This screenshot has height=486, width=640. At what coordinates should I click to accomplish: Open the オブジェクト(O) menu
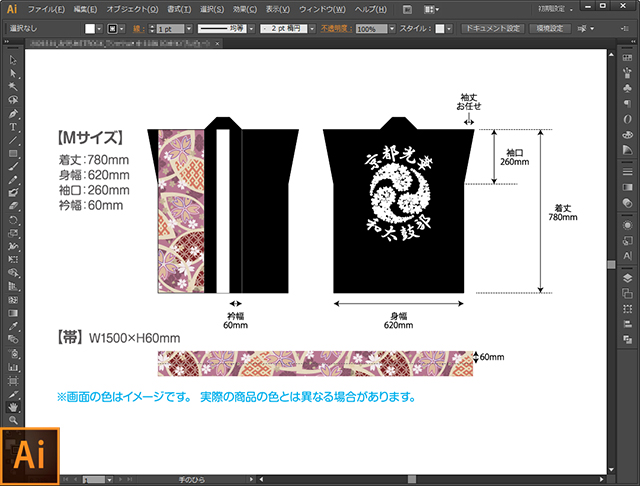pos(132,9)
